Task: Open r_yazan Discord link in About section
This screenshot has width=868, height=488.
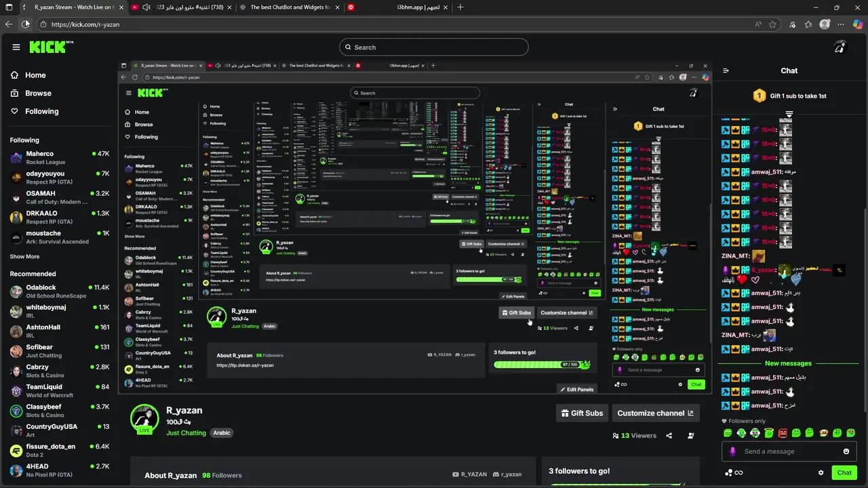Action: tap(507, 474)
